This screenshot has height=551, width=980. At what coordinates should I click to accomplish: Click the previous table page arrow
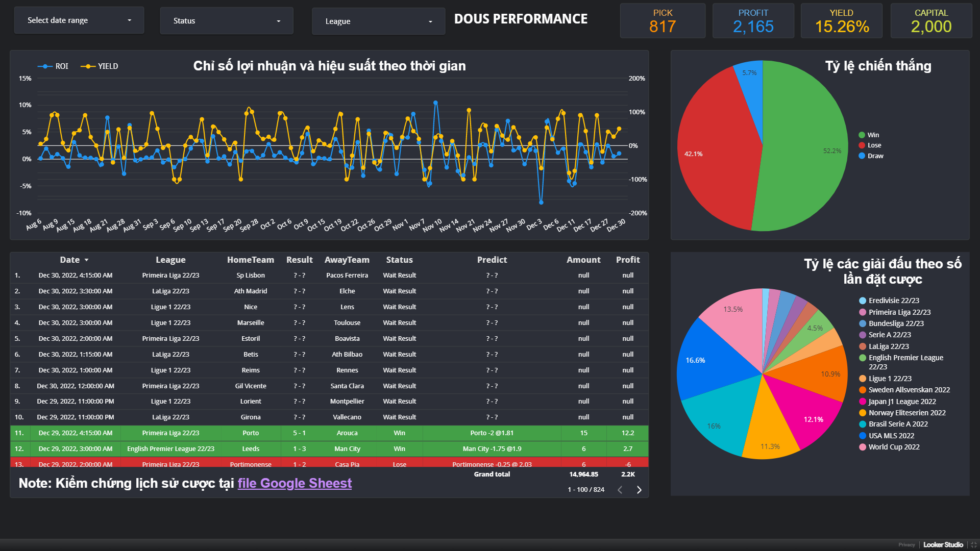[x=620, y=490]
